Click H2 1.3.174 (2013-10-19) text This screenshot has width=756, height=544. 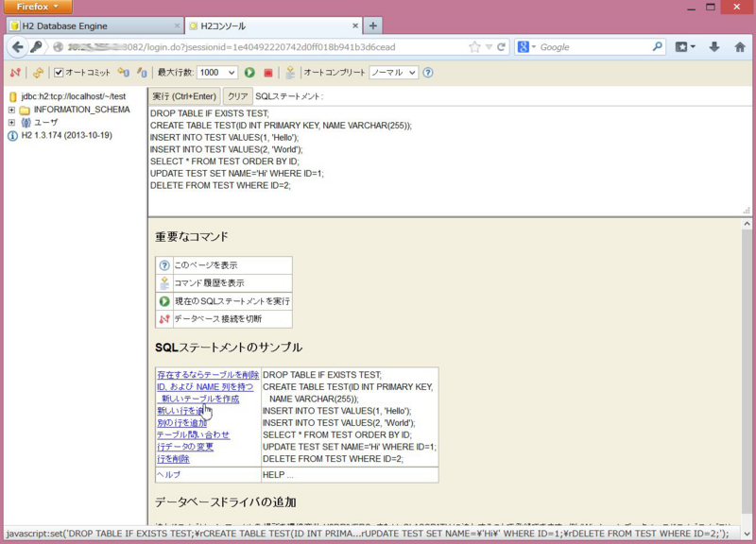point(66,135)
